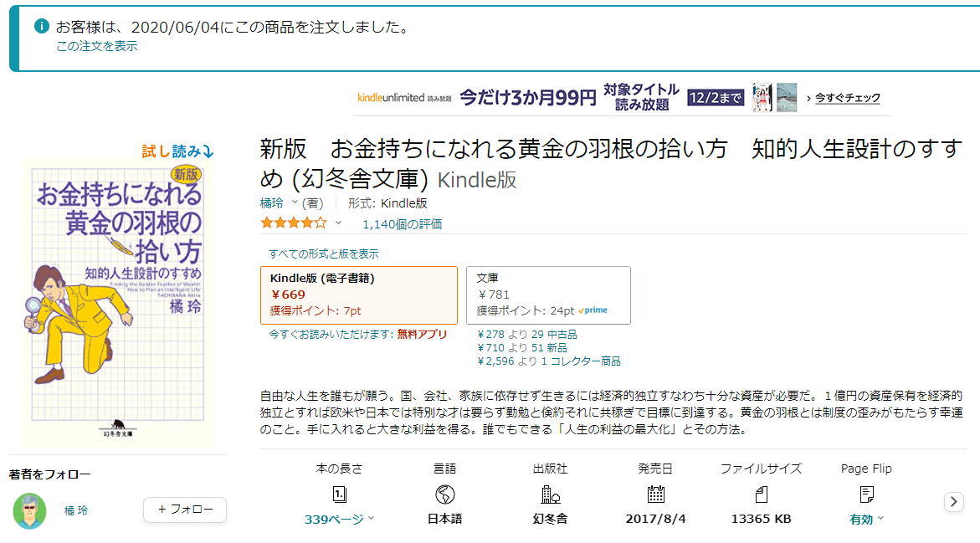Click the 出版社 building icon
Screen dimensions: 980x543
click(x=550, y=494)
